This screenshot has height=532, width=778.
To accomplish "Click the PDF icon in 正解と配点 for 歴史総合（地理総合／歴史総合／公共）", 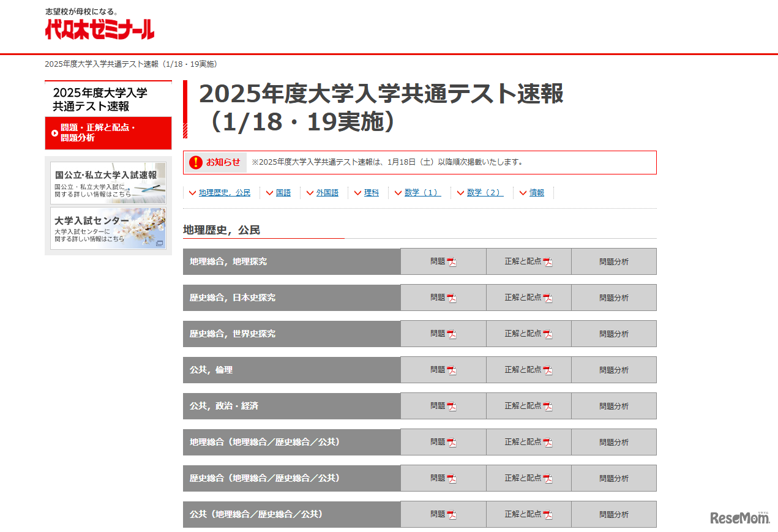I will coord(549,478).
